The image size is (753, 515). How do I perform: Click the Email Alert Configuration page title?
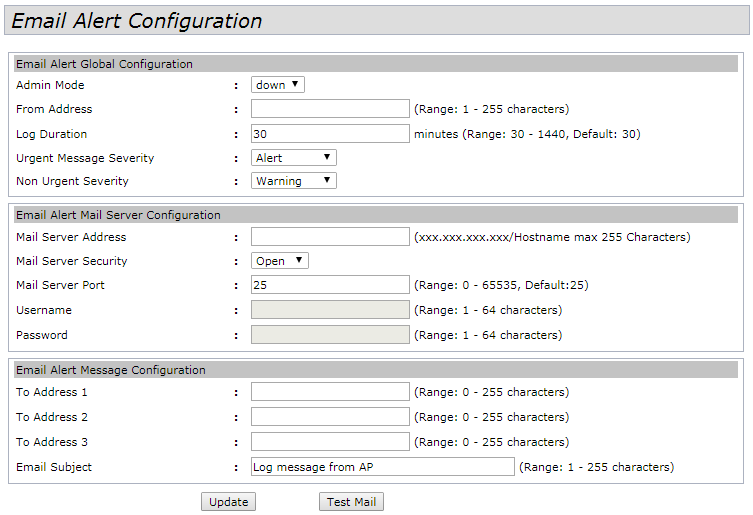tap(137, 21)
